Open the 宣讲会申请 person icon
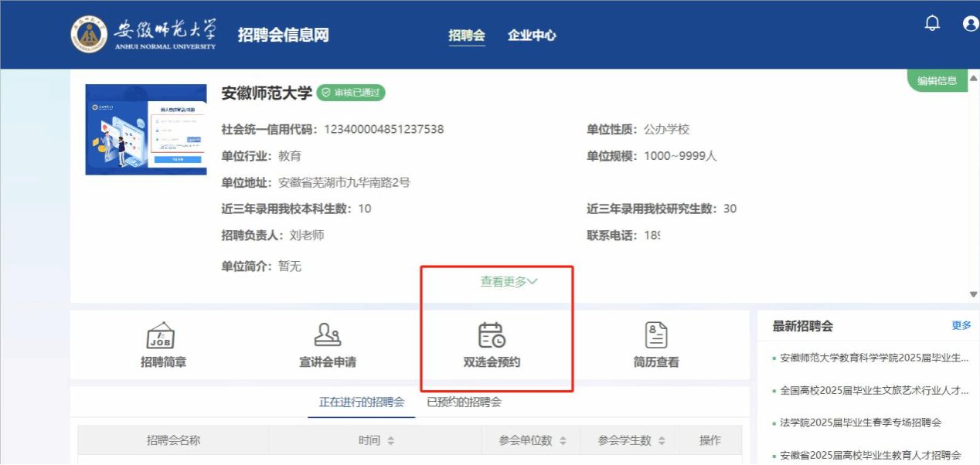The height and width of the screenshot is (465, 980). point(328,334)
